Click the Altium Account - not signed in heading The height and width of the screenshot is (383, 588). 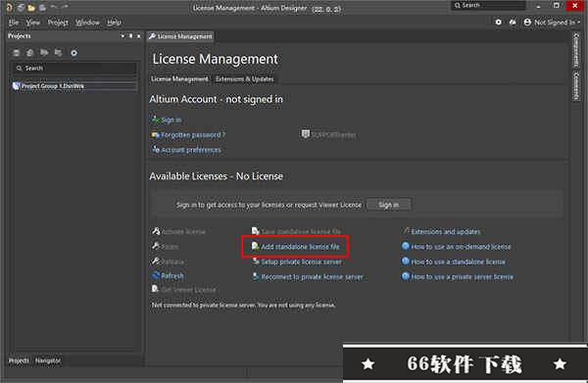click(216, 99)
